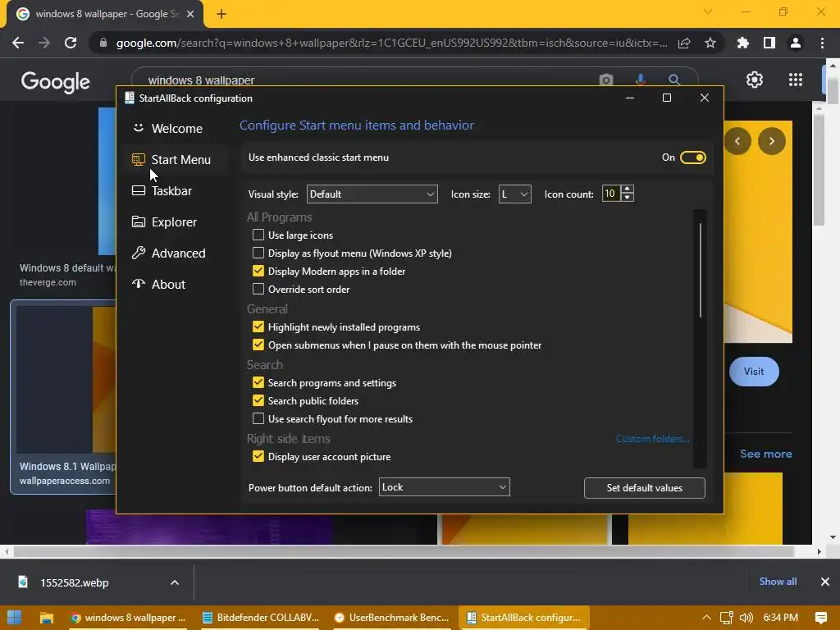The image size is (840, 630).
Task: Open the Chrome extensions puzzle icon
Action: (x=743, y=43)
